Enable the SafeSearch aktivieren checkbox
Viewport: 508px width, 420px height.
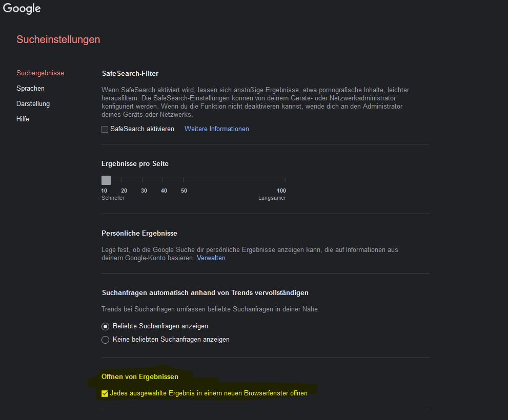coord(105,129)
